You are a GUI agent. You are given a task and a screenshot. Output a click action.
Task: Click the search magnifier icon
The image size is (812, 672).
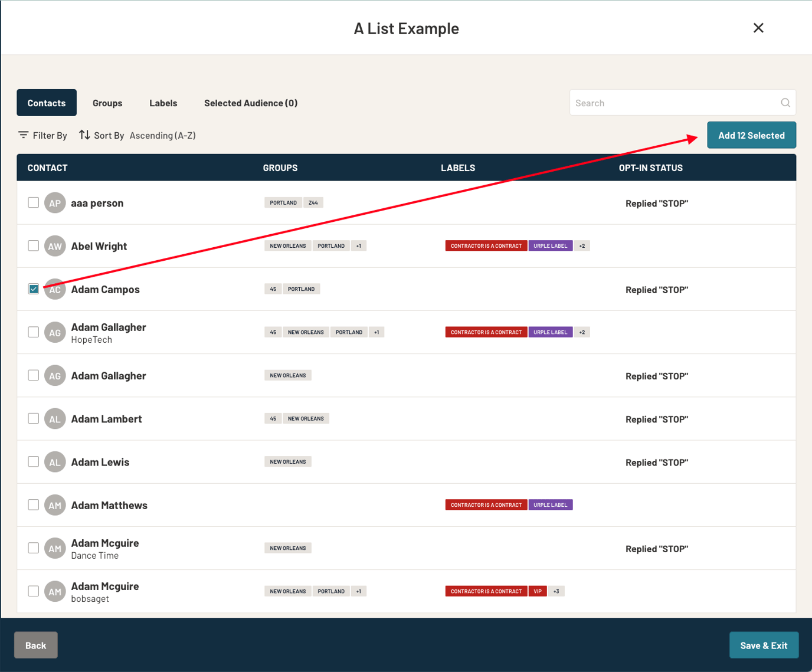tap(785, 103)
